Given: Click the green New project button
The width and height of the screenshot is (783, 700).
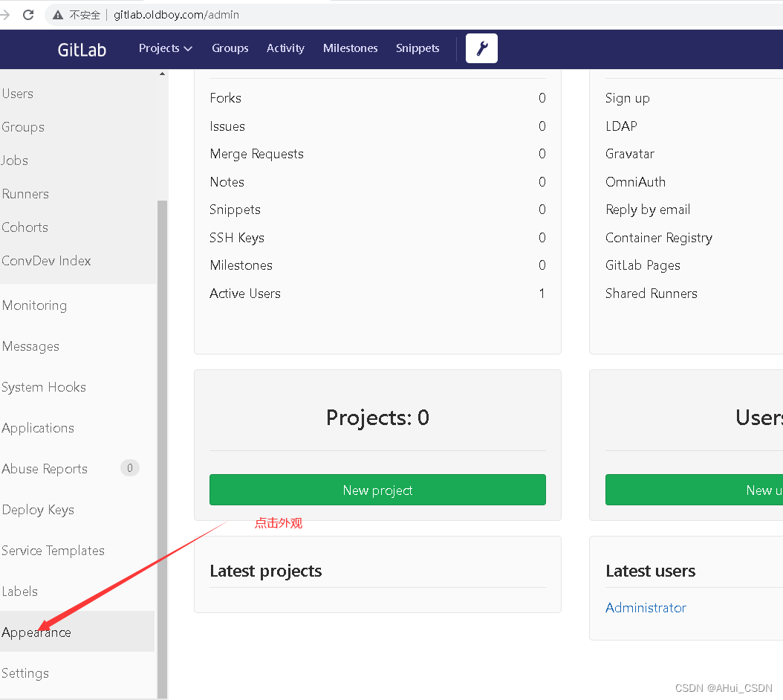Looking at the screenshot, I should (377, 490).
